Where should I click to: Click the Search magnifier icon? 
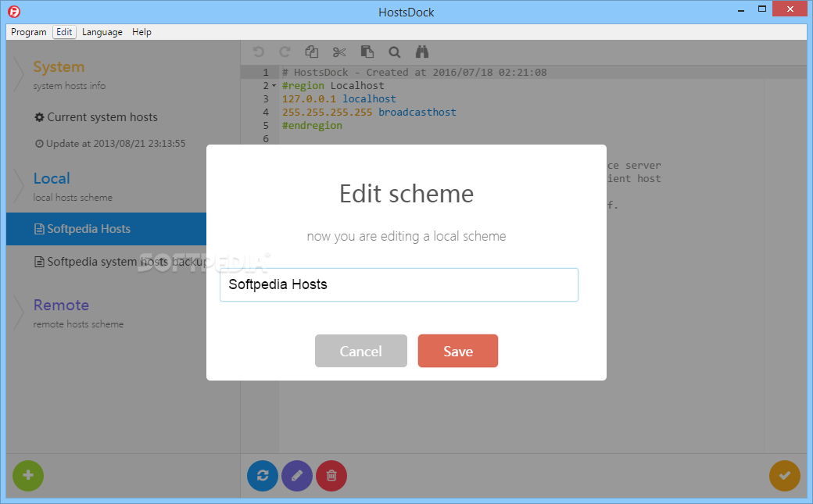pyautogui.click(x=395, y=52)
